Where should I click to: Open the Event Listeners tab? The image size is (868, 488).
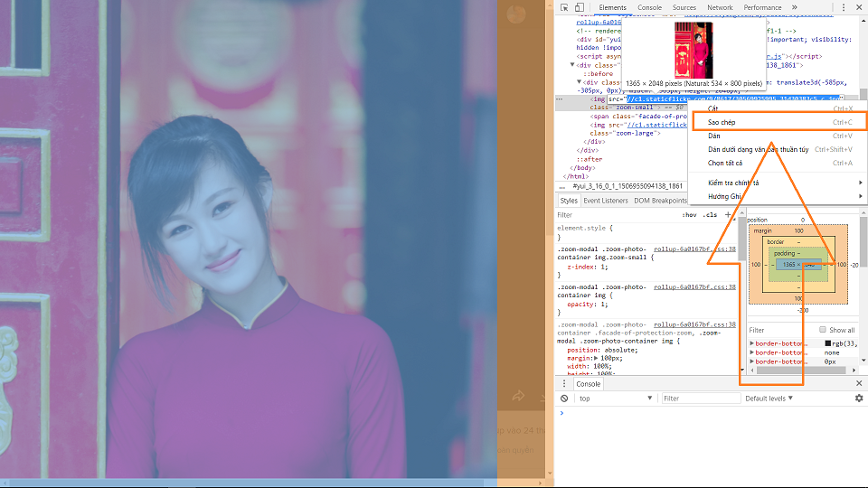click(x=606, y=201)
